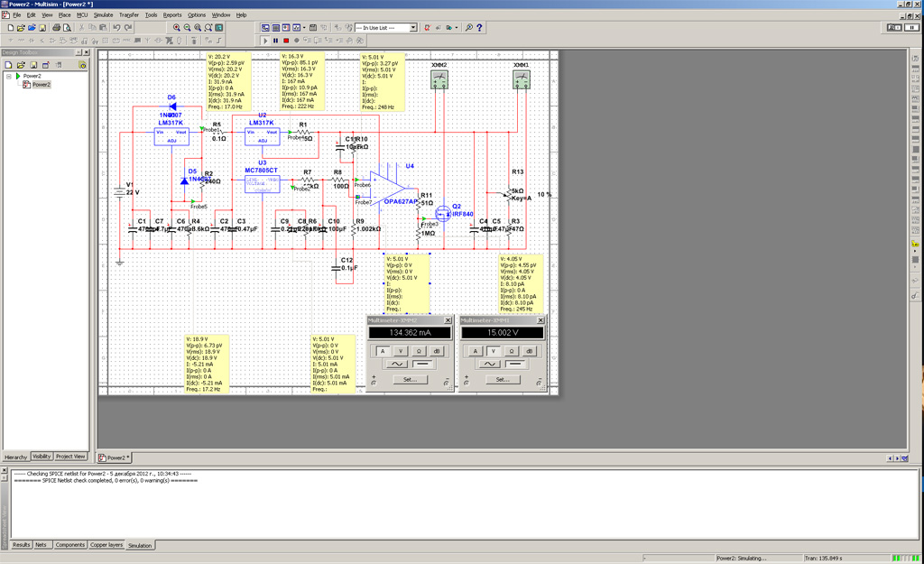The width and height of the screenshot is (924, 564).
Task: Select the OPA627AP op-amp U4 symbol
Action: [386, 188]
